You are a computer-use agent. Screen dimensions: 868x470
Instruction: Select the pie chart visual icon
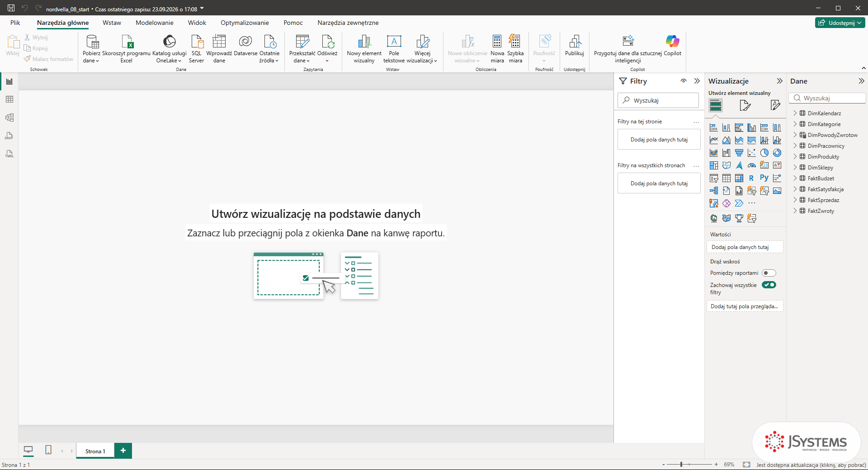(764, 153)
